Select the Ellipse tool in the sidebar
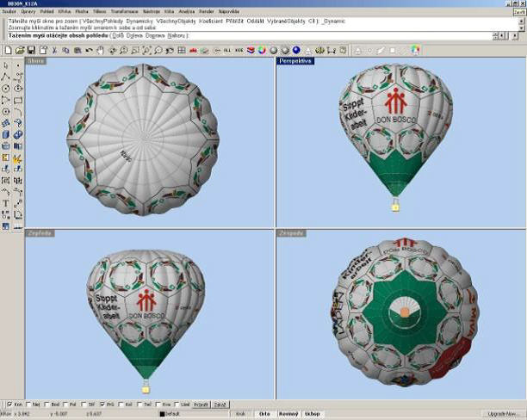Screen dimensions: 527x420 18,89
